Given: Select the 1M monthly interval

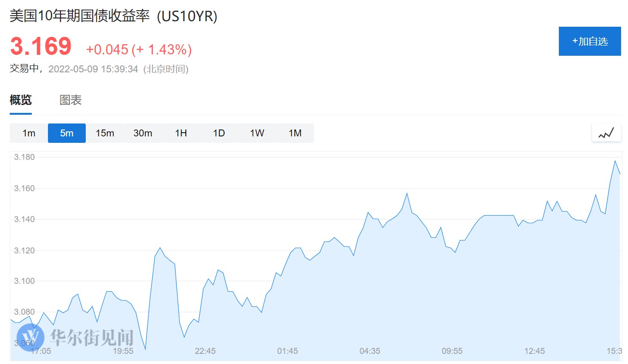Looking at the screenshot, I should [x=295, y=133].
